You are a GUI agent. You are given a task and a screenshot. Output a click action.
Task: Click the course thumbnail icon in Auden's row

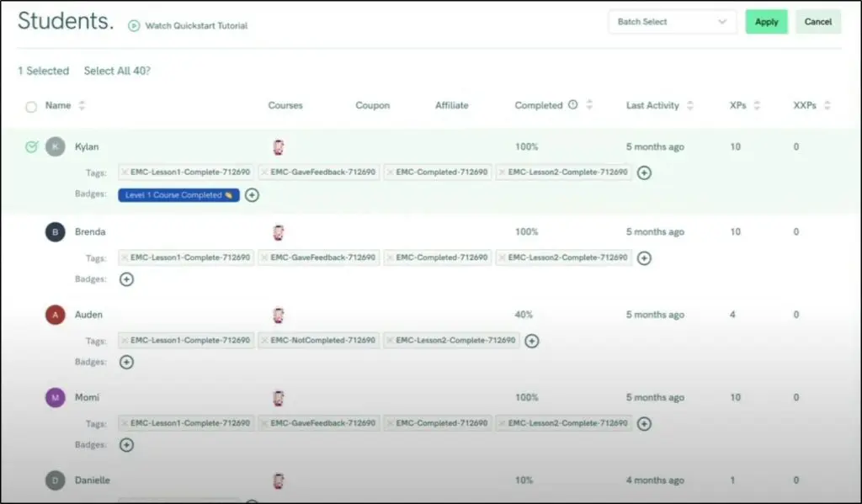coord(279,316)
